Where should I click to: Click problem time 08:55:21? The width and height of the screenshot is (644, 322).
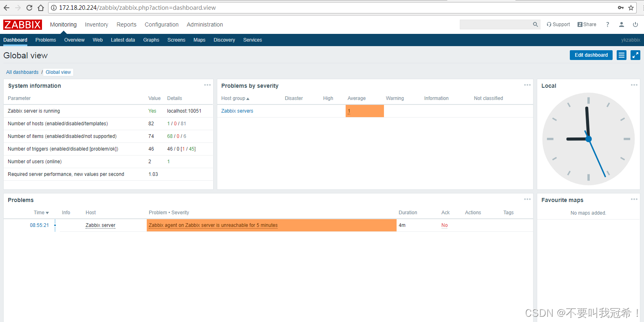coord(39,225)
